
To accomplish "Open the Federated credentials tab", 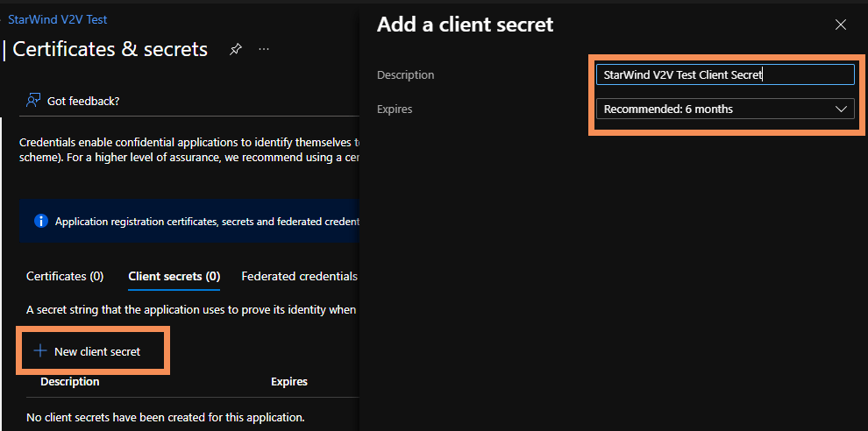I will pyautogui.click(x=300, y=276).
